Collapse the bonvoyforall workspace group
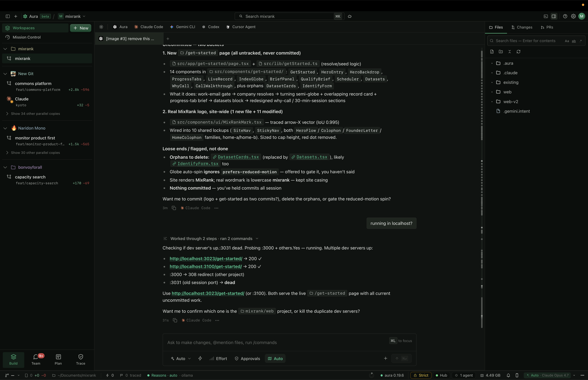Screen dimensions: 588x380 tap(5, 167)
